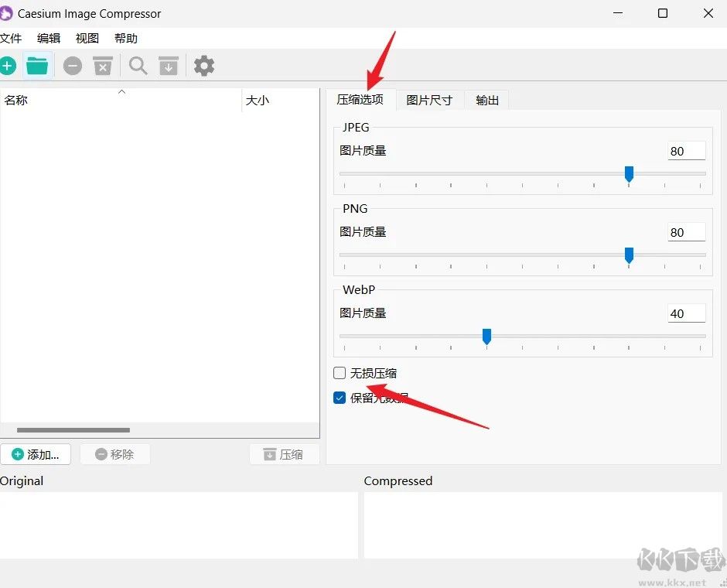The height and width of the screenshot is (588, 727).
Task: Open files using the folder toolbar icon
Action: tap(37, 66)
